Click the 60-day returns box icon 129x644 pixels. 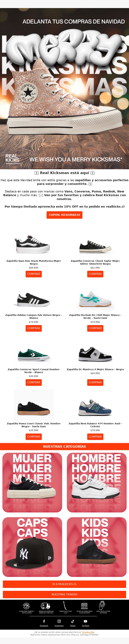(x=26, y=606)
